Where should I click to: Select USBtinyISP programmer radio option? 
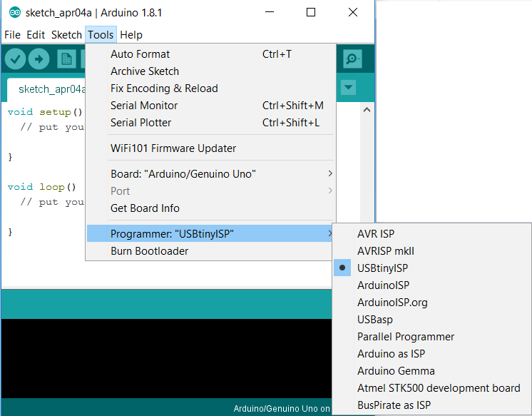[x=431, y=268]
